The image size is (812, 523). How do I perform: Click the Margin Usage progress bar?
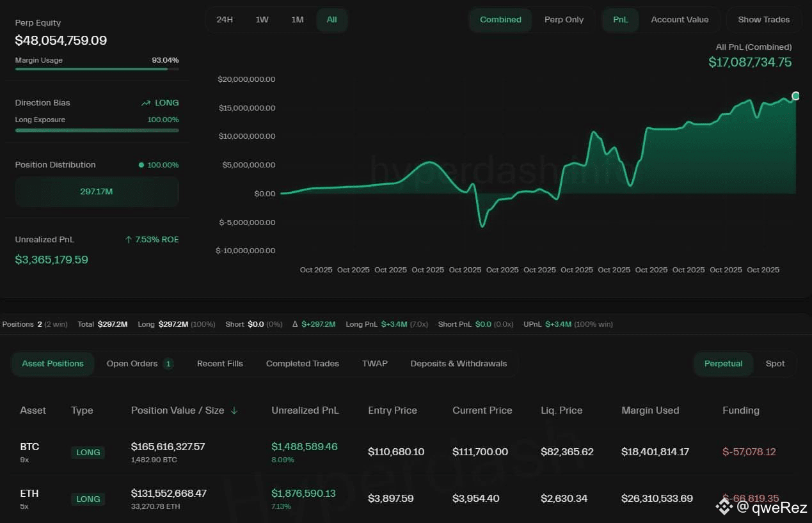pos(97,68)
